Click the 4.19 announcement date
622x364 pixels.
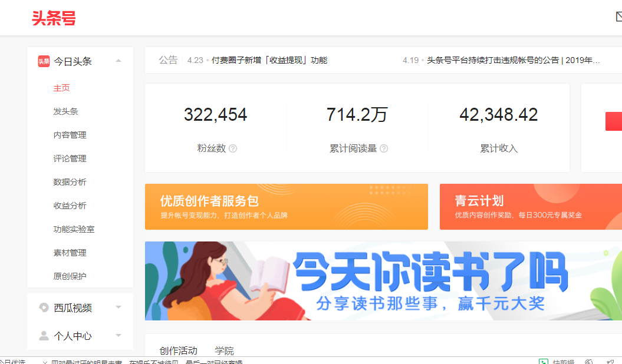point(410,60)
